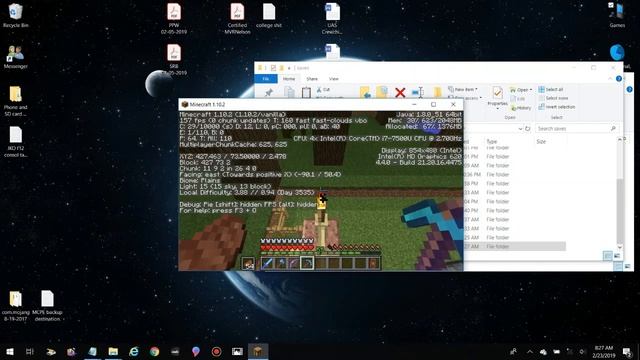Open the college text file on desktop
Viewport: 640px width, 360px height.
tap(269, 16)
